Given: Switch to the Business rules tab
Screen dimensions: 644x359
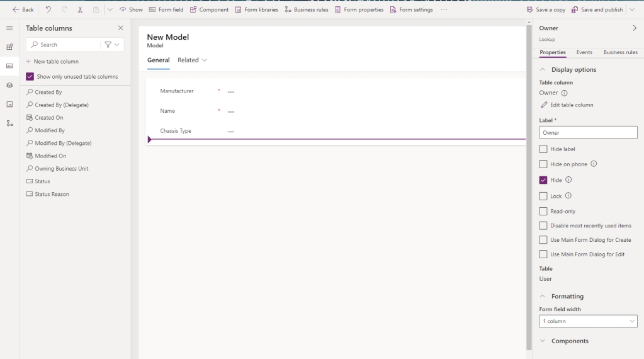Looking at the screenshot, I should (620, 52).
